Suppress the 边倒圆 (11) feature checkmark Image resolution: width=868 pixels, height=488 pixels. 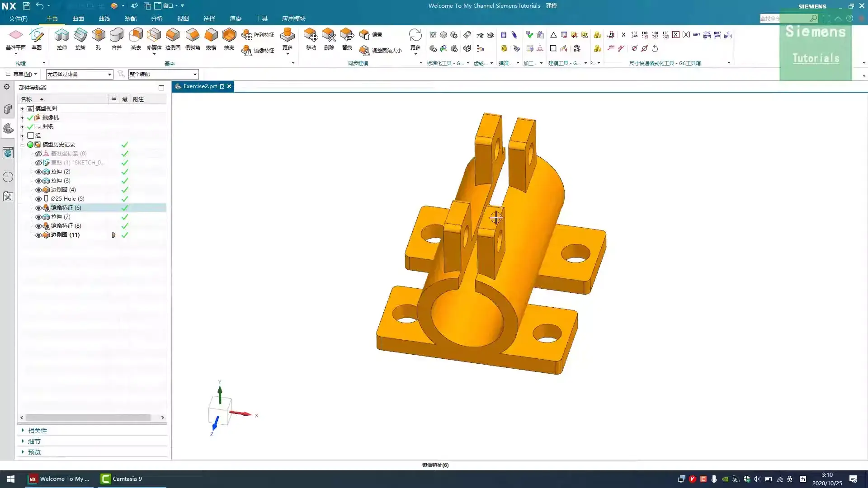[x=125, y=235]
